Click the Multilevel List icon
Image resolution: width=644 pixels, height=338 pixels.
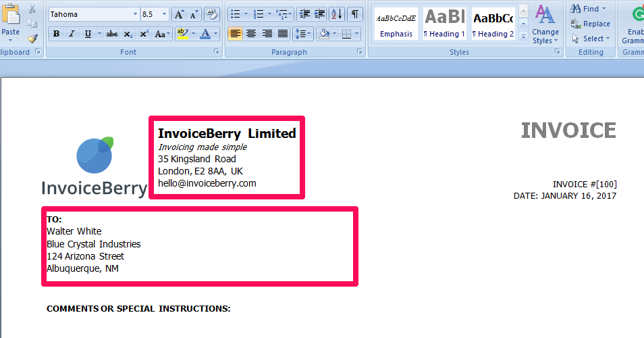(282, 14)
